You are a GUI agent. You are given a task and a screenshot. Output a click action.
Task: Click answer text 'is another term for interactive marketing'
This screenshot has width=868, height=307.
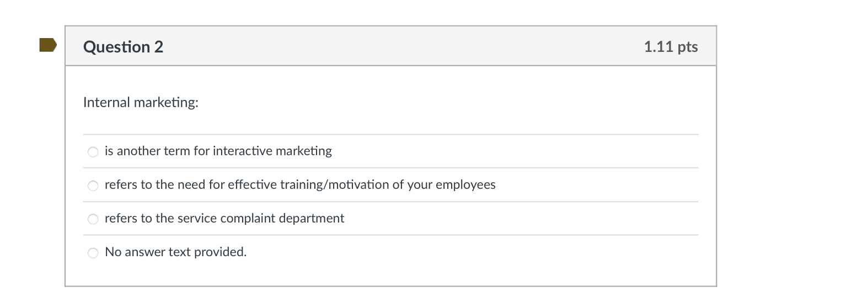pyautogui.click(x=218, y=151)
